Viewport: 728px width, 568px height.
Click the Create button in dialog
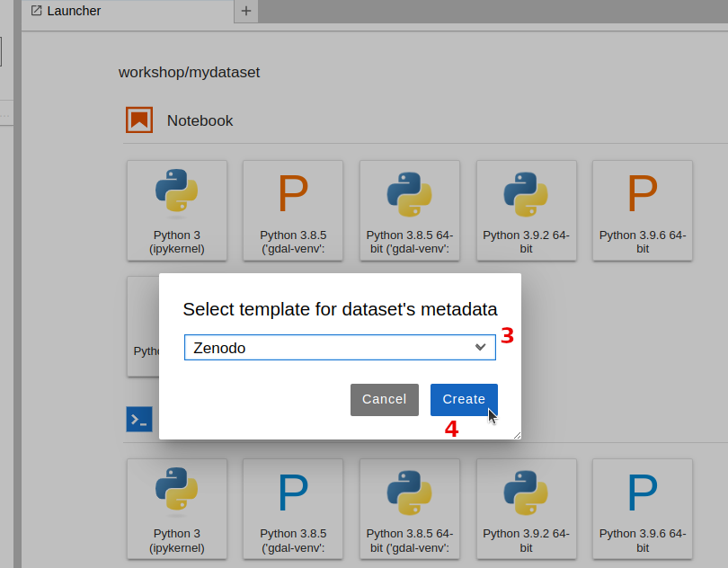tap(464, 399)
